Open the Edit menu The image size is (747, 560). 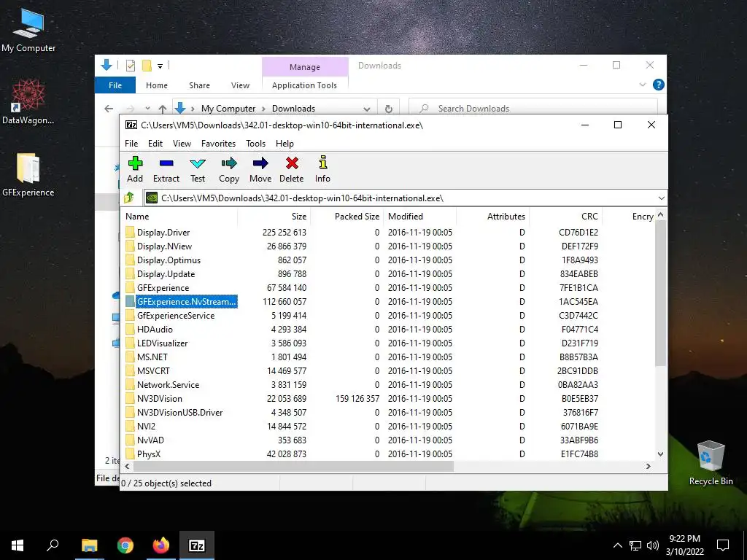coord(155,144)
